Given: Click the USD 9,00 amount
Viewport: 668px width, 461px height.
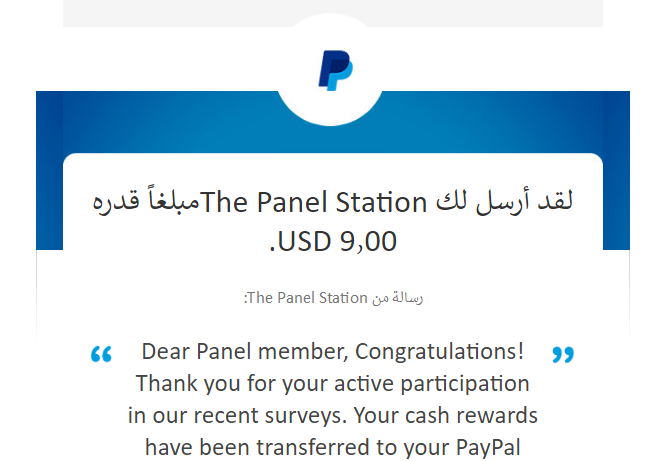Looking at the screenshot, I should (334, 241).
